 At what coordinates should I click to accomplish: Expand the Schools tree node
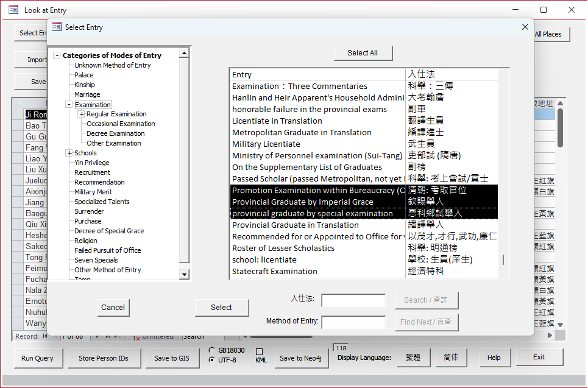(69, 153)
